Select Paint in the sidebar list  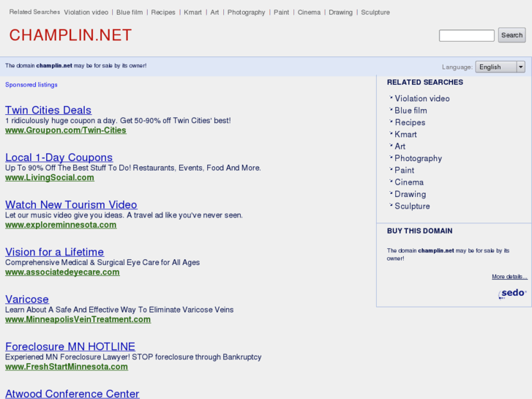pos(405,170)
